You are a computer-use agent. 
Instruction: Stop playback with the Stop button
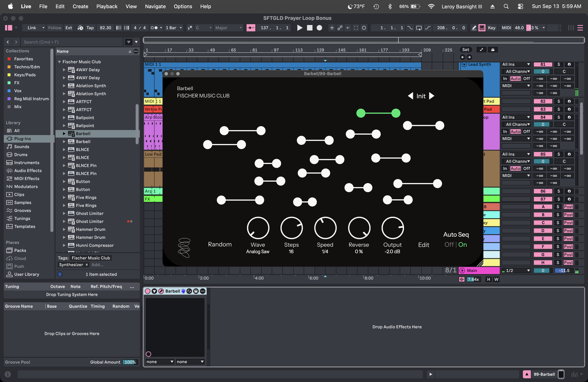click(310, 28)
